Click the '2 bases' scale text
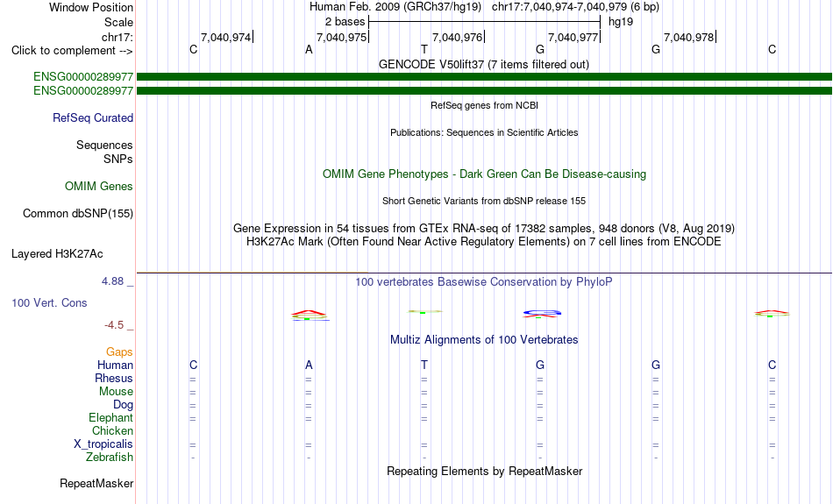Image resolution: width=833 pixels, height=504 pixels. (345, 22)
